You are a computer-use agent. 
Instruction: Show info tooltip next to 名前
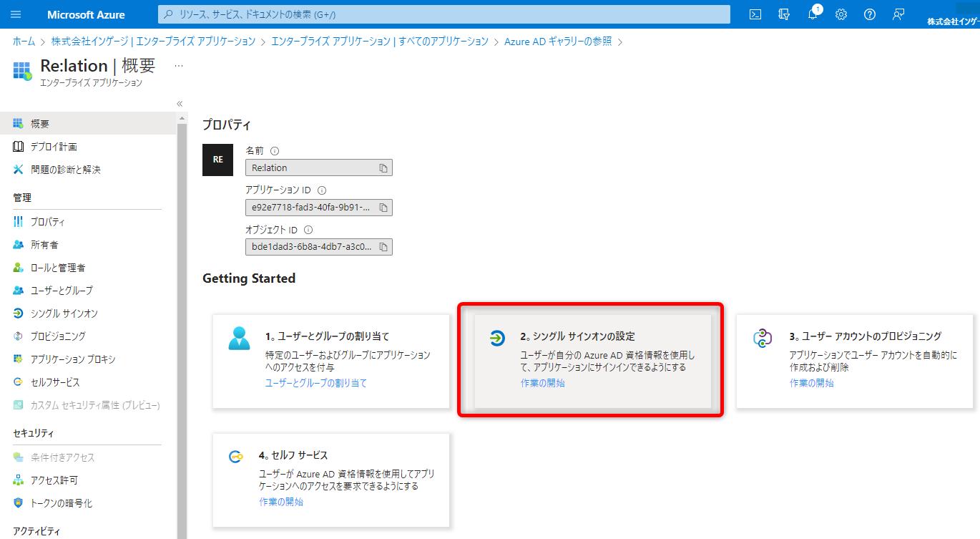click(x=275, y=151)
